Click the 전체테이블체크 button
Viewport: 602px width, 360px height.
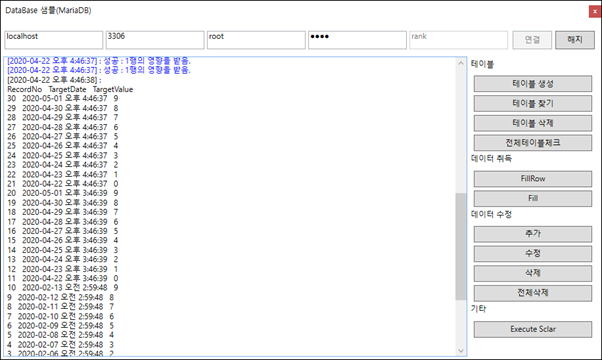tap(533, 143)
